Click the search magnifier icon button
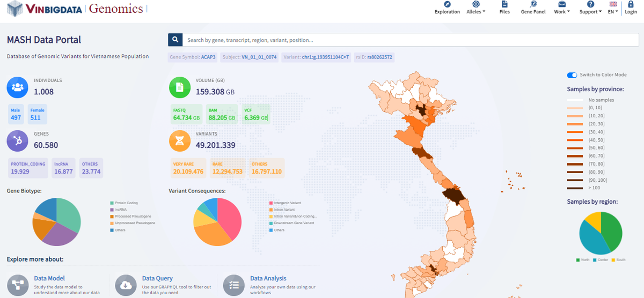Image resolution: width=644 pixels, height=298 pixels. pos(175,40)
